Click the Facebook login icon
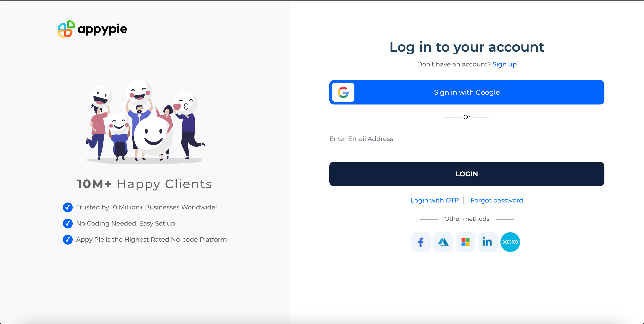Viewport: 644px width, 324px height. (421, 242)
